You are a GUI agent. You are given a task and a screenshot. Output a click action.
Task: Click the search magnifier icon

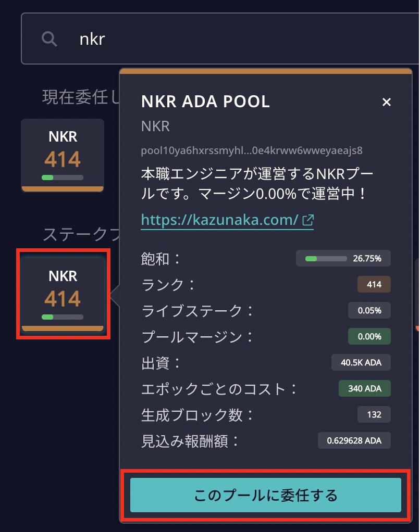click(49, 39)
